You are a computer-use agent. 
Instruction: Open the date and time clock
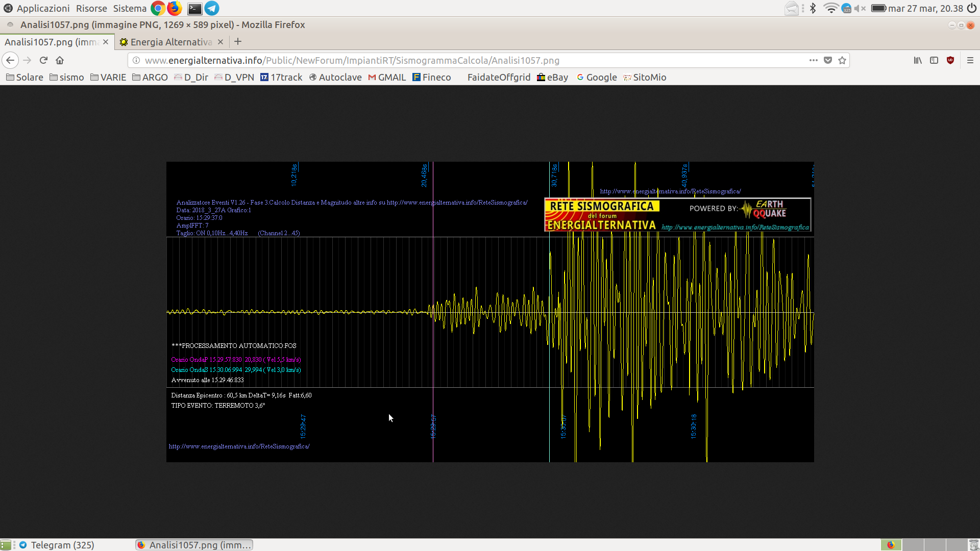[925, 8]
